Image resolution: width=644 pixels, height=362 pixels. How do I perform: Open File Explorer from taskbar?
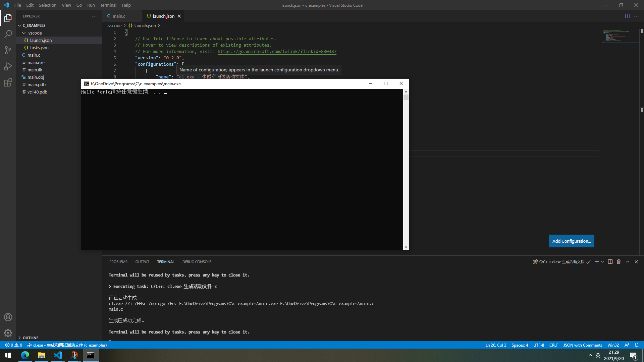tap(42, 355)
